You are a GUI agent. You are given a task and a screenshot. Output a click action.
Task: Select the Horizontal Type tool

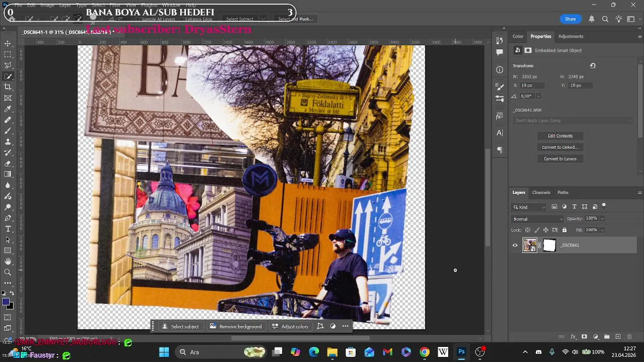8,229
